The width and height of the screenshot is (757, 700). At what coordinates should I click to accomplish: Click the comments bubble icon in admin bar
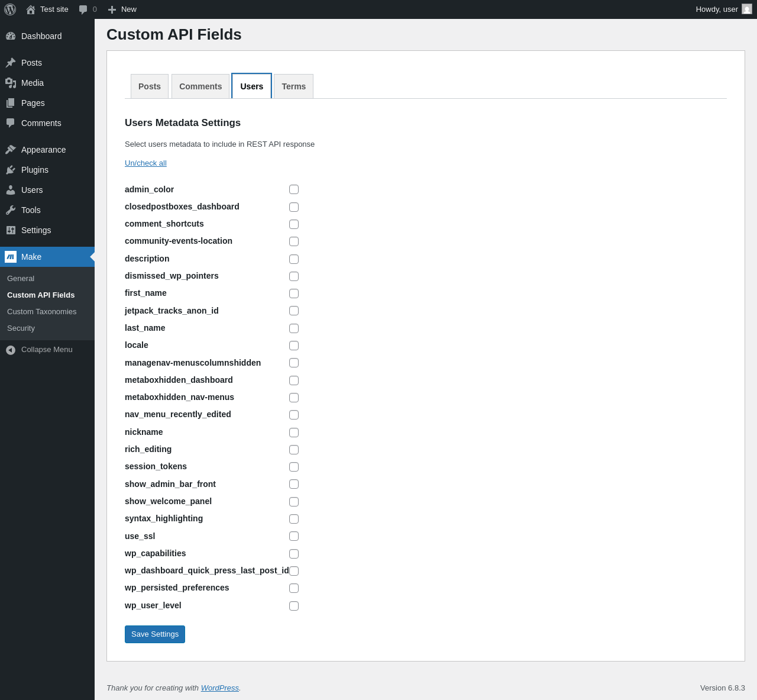coord(83,9)
